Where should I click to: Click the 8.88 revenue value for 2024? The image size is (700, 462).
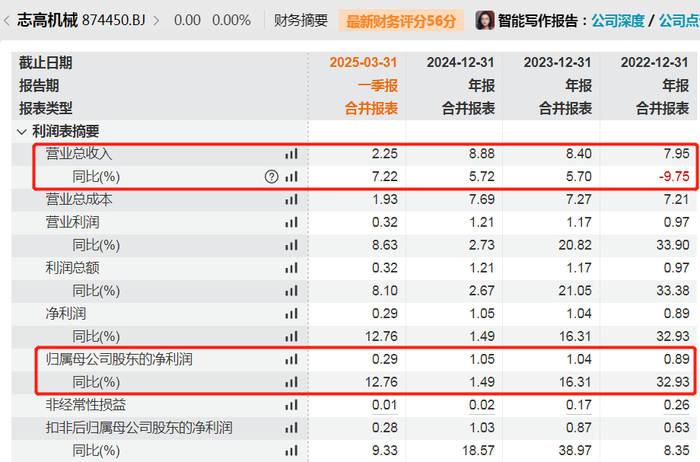482,154
